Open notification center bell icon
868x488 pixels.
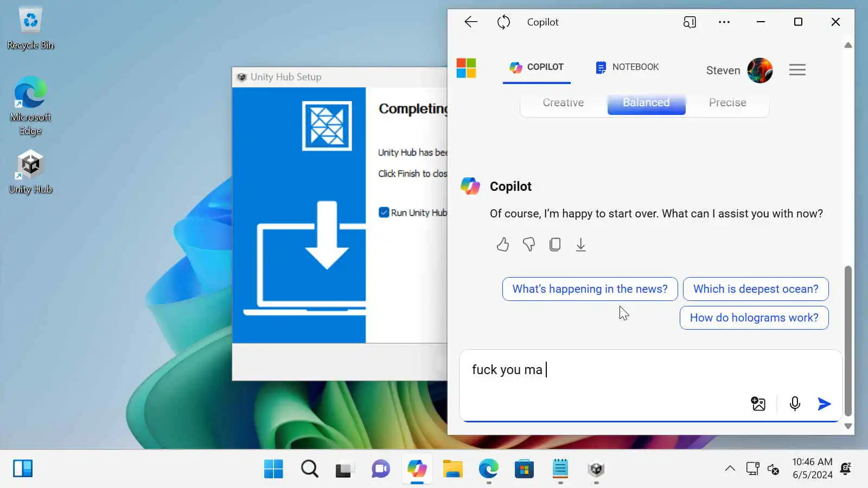click(x=846, y=468)
